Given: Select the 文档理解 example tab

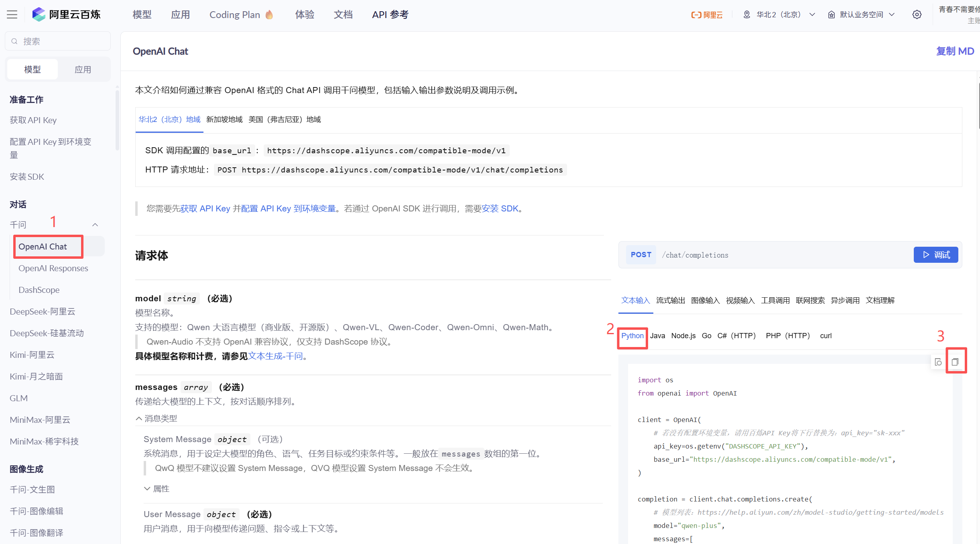Looking at the screenshot, I should pos(880,300).
